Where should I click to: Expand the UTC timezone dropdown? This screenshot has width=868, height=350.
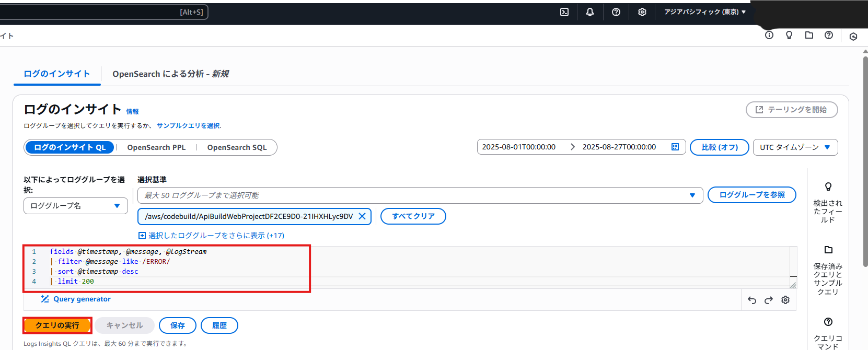point(795,147)
